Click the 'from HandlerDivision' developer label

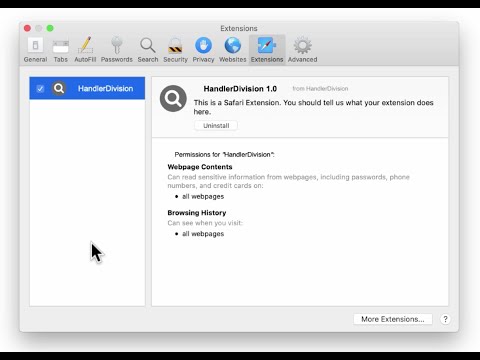[320, 89]
